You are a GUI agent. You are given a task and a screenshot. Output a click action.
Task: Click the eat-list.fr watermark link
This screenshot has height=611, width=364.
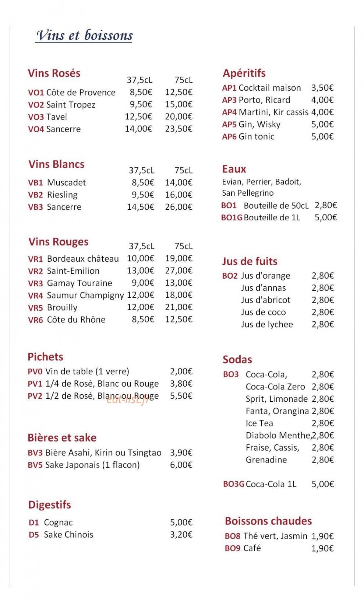128,399
